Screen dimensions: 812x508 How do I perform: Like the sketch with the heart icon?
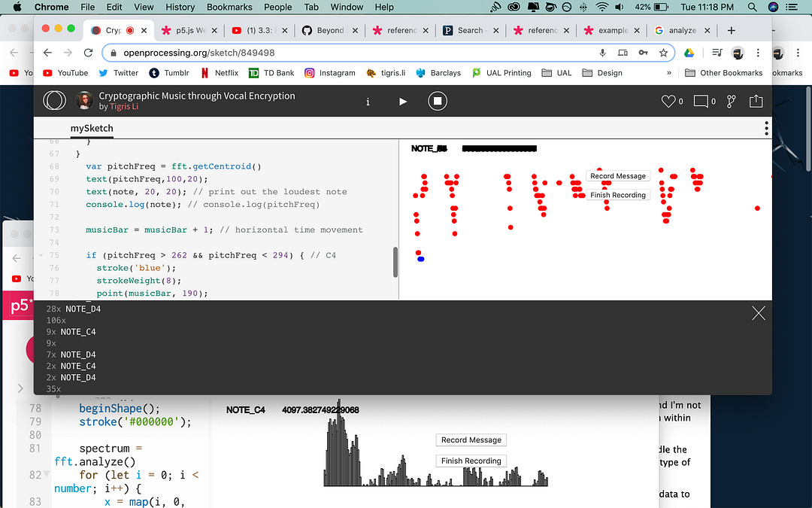[x=668, y=101]
